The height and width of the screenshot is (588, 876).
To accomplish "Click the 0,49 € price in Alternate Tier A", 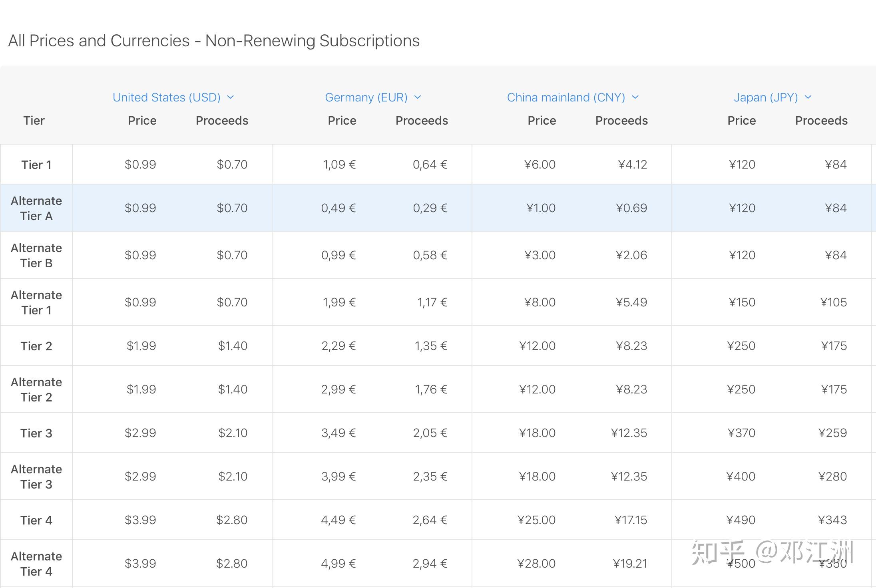I will pyautogui.click(x=338, y=208).
